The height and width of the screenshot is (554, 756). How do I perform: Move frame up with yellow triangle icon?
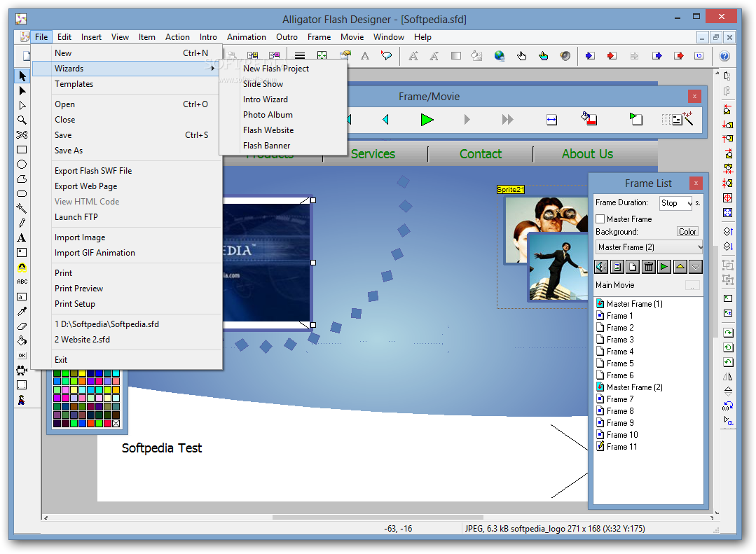[x=680, y=267]
